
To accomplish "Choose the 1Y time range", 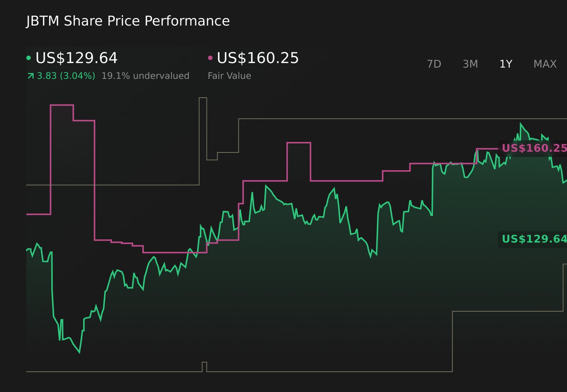I will pyautogui.click(x=506, y=64).
